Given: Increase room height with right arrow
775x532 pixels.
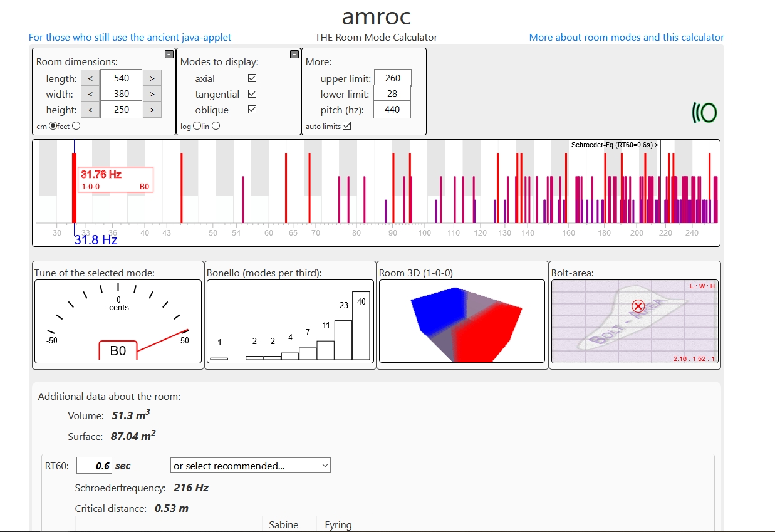Looking at the screenshot, I should pyautogui.click(x=152, y=110).
